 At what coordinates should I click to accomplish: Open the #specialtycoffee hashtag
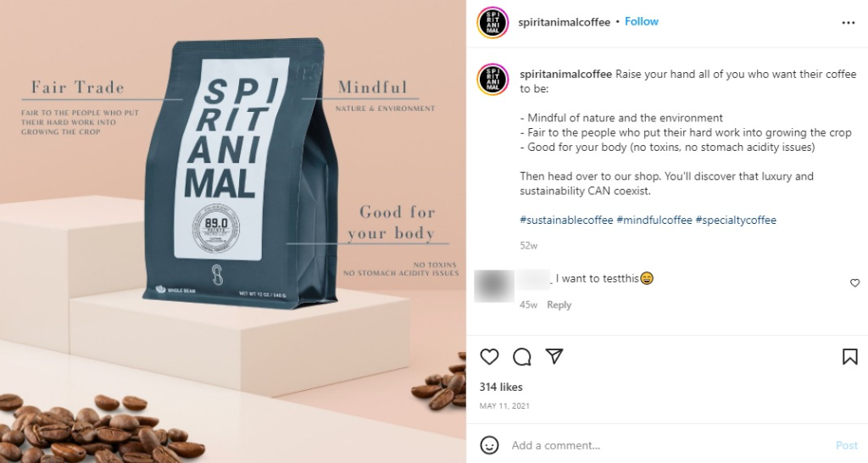click(736, 220)
